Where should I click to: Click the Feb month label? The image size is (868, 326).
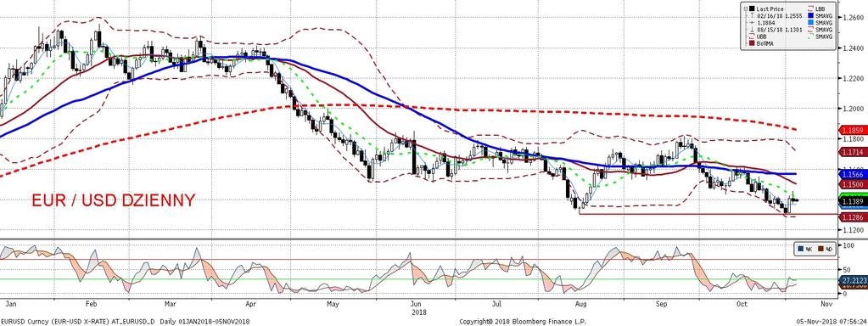(92, 304)
